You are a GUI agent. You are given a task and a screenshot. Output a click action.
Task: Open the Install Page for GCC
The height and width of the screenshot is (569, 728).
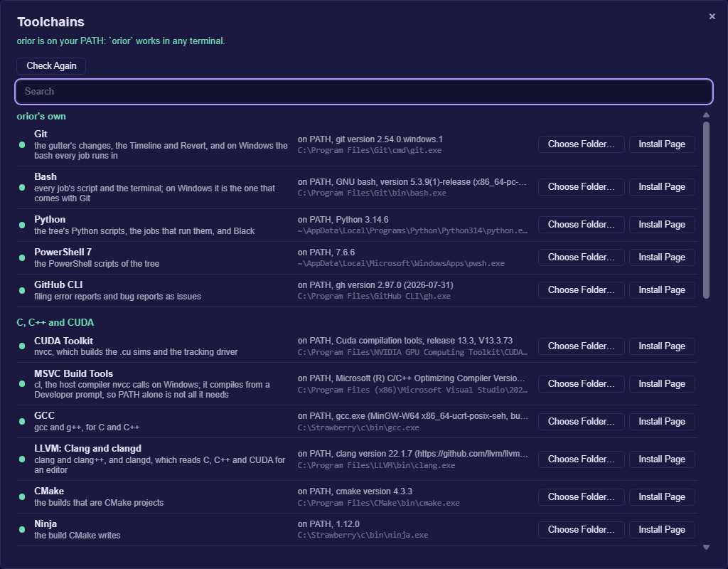[x=662, y=422]
